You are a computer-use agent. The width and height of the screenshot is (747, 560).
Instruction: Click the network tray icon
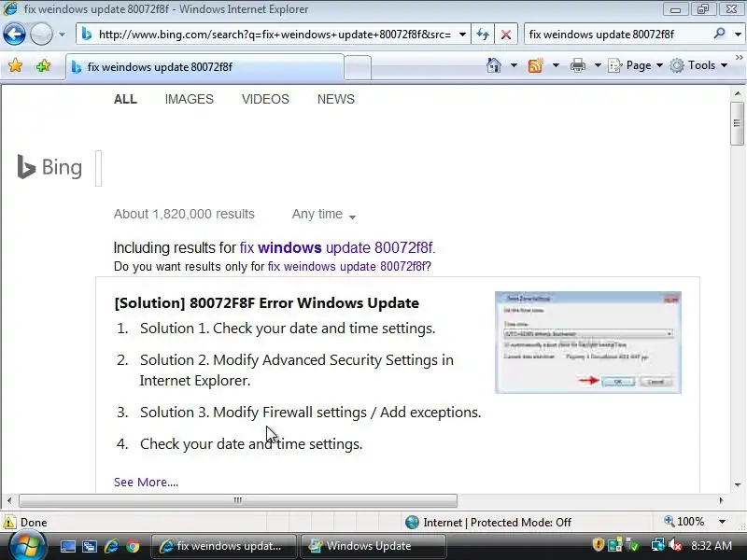pos(658,544)
